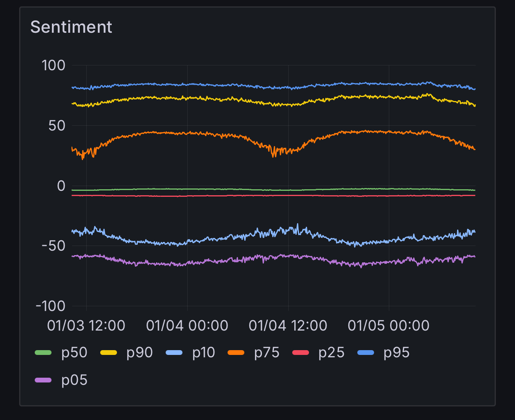The image size is (515, 420).
Task: Open the Sentiment panel title menu
Action: coord(71,27)
